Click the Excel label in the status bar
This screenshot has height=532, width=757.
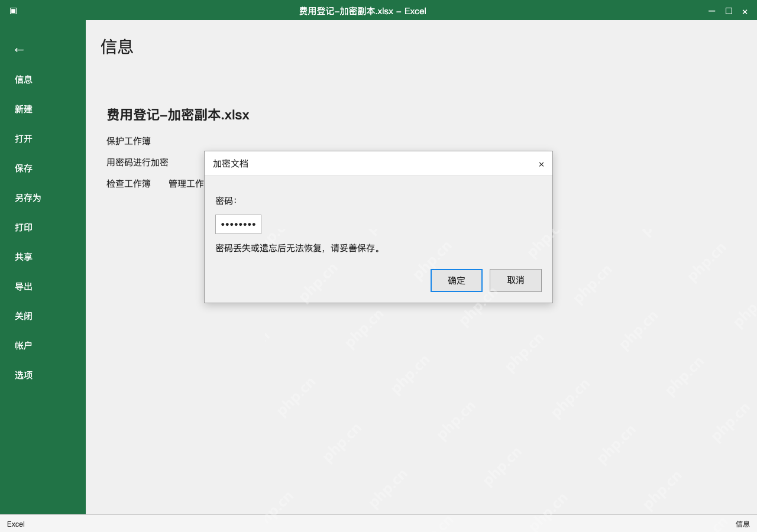point(16,524)
